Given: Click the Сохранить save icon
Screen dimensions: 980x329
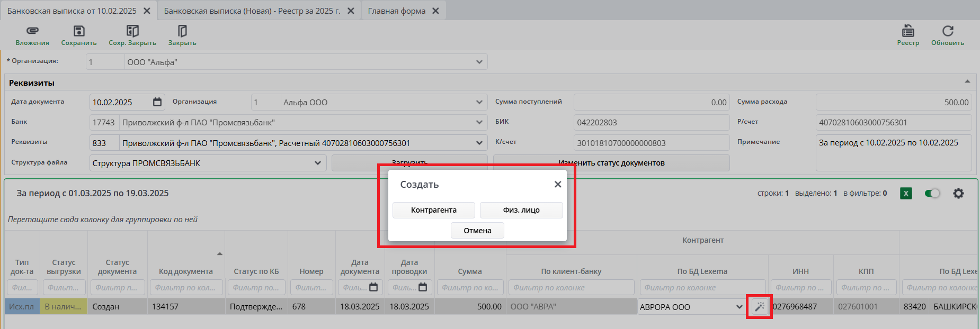Looking at the screenshot, I should coord(79,31).
